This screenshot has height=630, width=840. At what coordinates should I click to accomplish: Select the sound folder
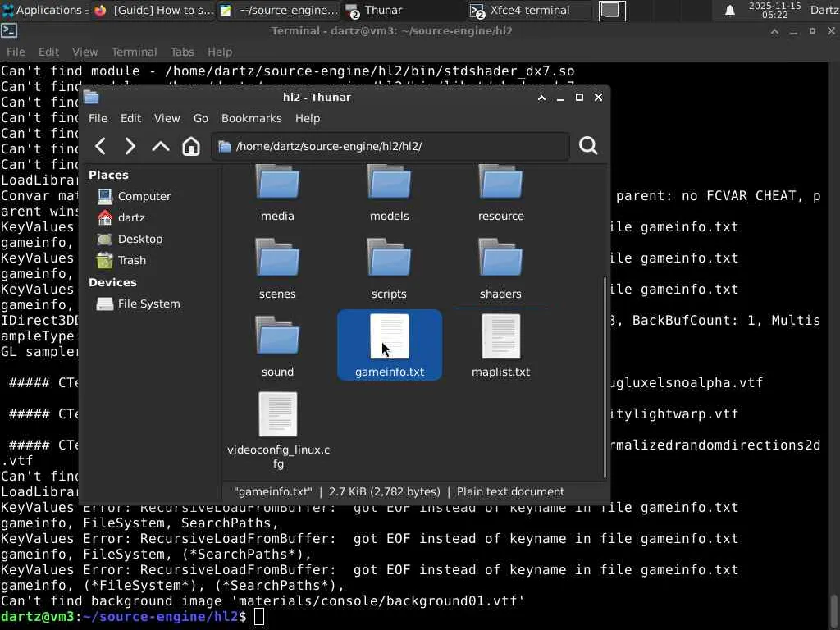(277, 347)
